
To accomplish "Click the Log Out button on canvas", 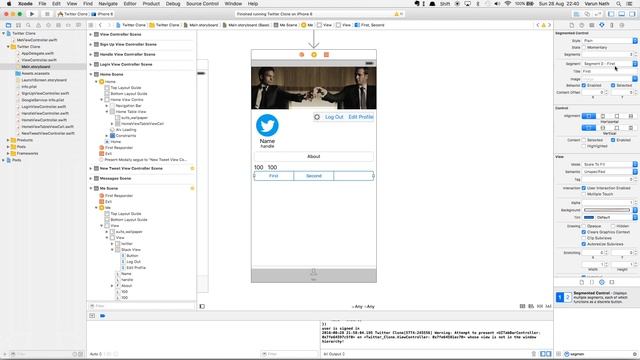I will [x=334, y=117].
